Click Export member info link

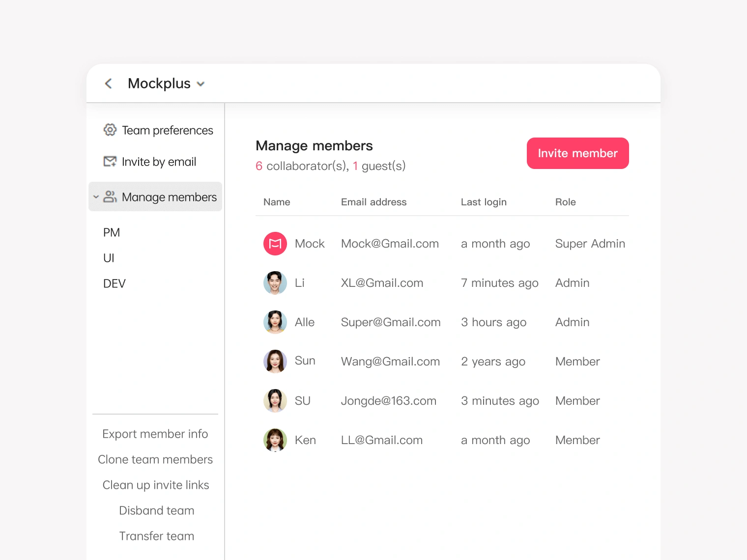(155, 434)
